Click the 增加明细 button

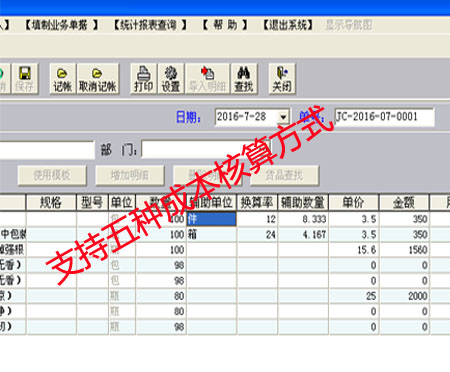pos(130,175)
